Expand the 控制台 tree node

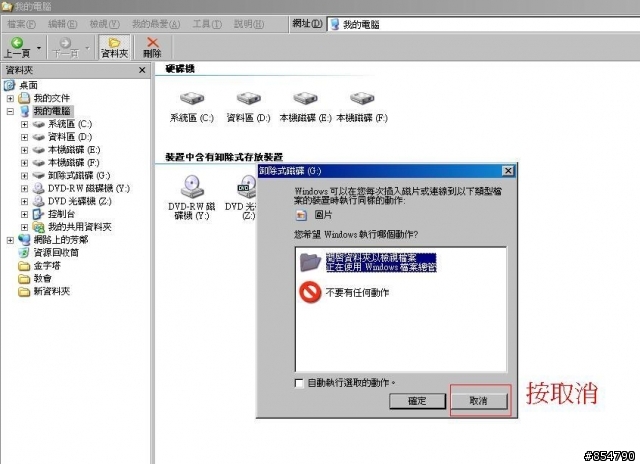point(24,215)
